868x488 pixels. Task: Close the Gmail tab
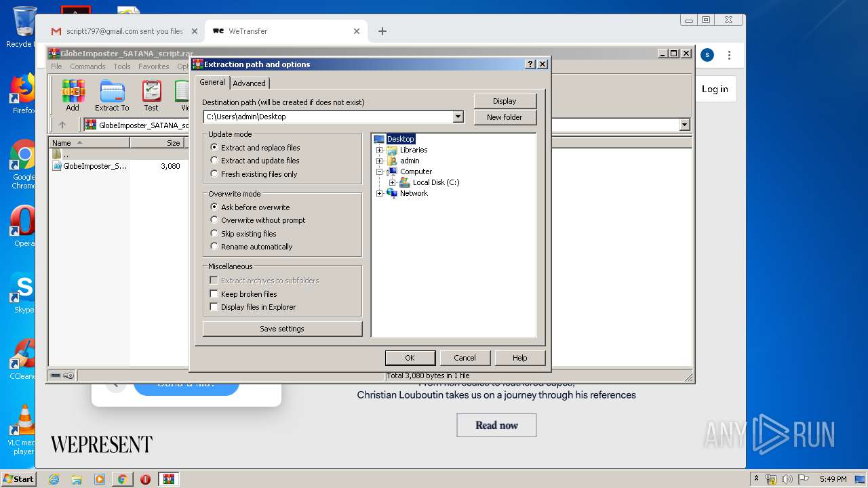click(x=194, y=31)
